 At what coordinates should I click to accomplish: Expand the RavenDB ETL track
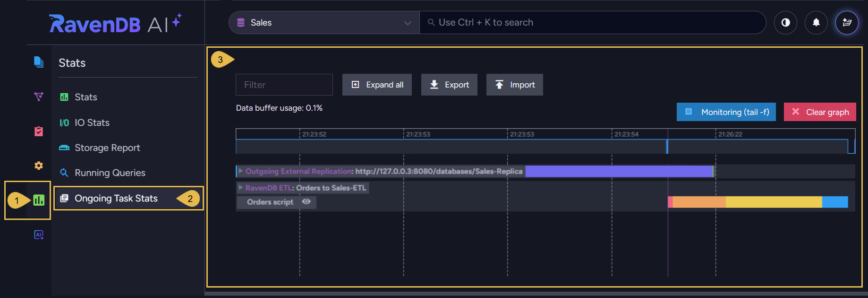(x=241, y=187)
